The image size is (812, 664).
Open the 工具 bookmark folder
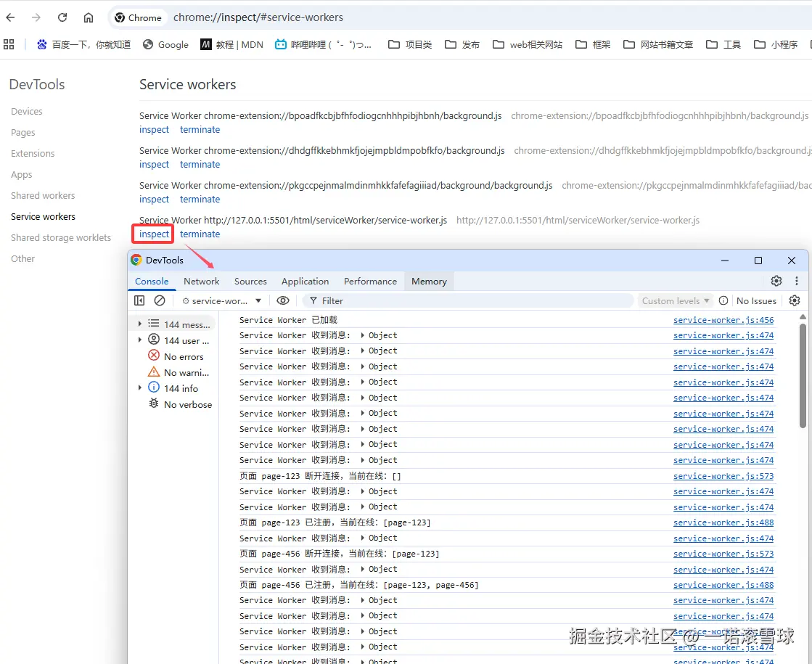(723, 44)
